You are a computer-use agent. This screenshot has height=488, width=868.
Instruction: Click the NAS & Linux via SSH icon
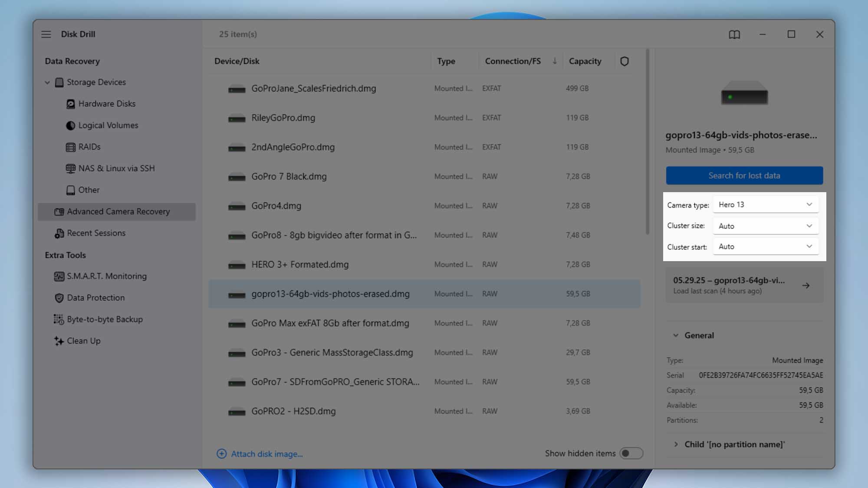(70, 168)
